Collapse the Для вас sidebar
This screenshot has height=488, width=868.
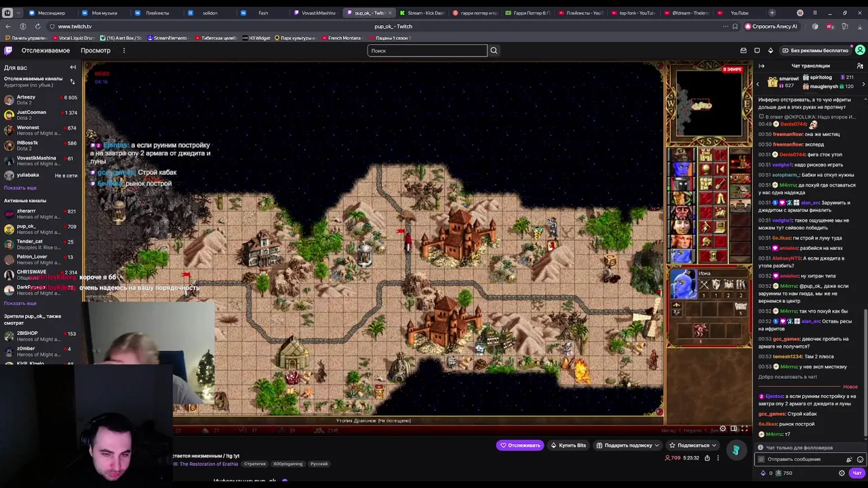tap(73, 67)
